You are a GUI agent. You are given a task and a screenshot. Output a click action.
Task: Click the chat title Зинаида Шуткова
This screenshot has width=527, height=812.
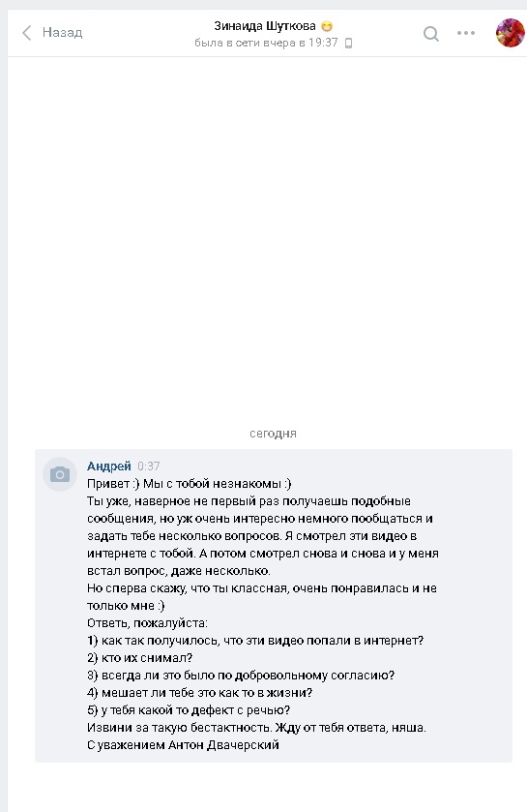(265, 25)
